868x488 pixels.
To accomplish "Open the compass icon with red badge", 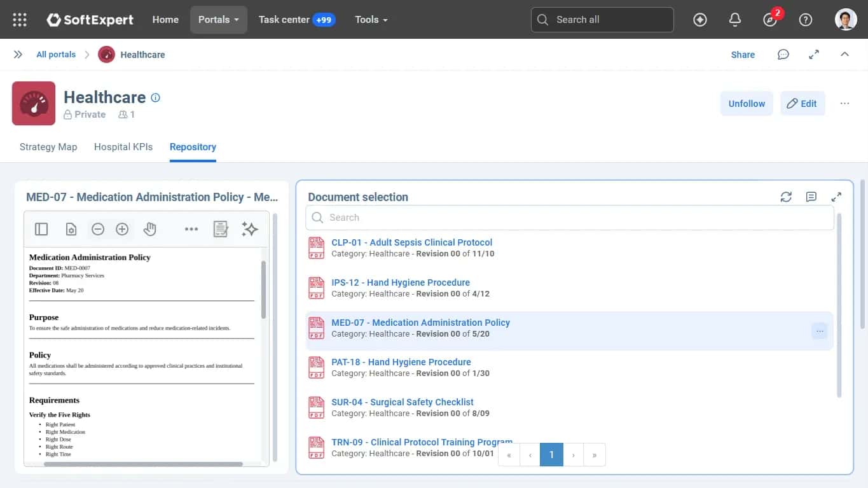I will pyautogui.click(x=770, y=20).
